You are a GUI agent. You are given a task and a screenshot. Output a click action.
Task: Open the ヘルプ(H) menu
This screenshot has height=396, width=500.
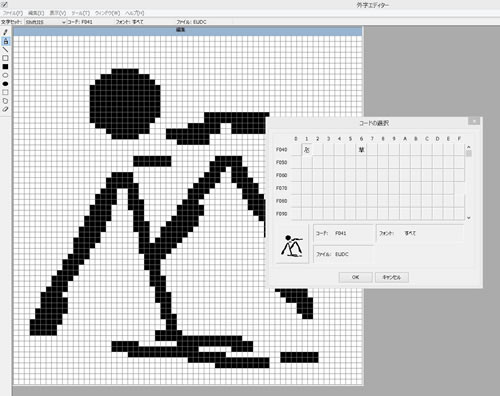tap(135, 13)
